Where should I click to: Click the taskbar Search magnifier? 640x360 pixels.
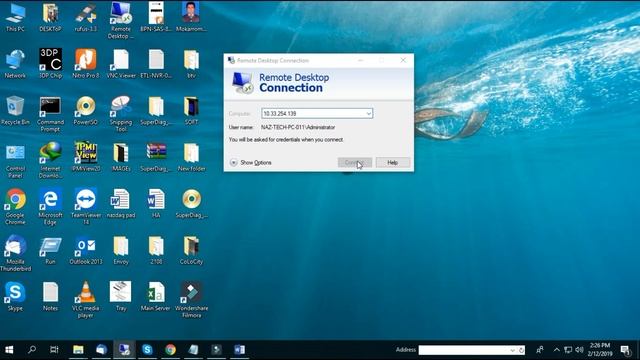31,350
